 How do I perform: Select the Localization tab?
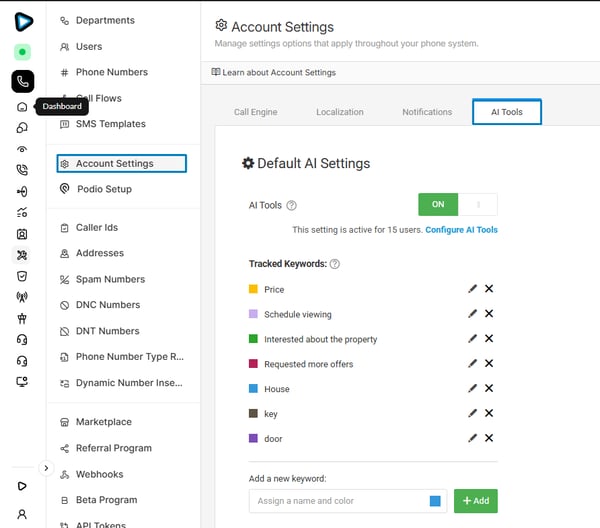coord(340,112)
